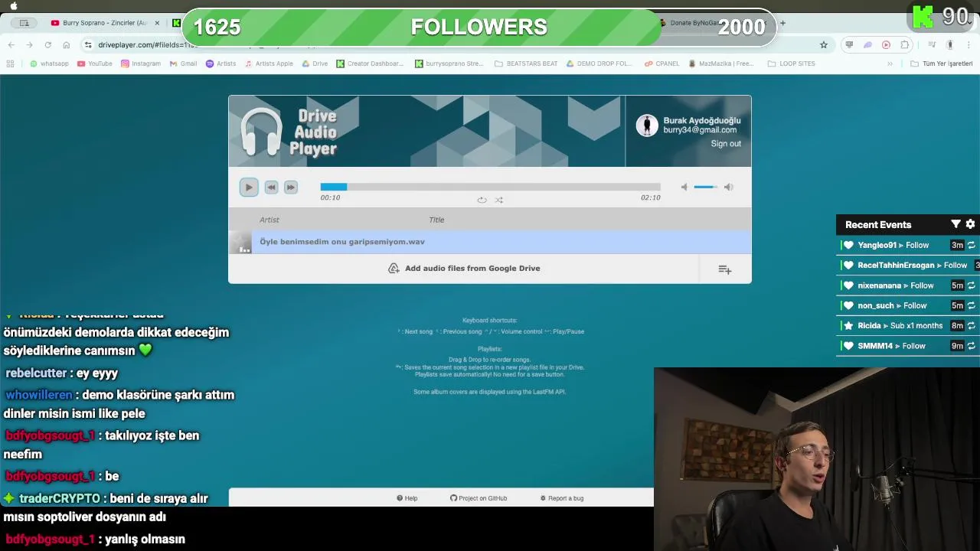This screenshot has height=551, width=980.
Task: Open the tab groups button at left
Action: pyautogui.click(x=24, y=23)
